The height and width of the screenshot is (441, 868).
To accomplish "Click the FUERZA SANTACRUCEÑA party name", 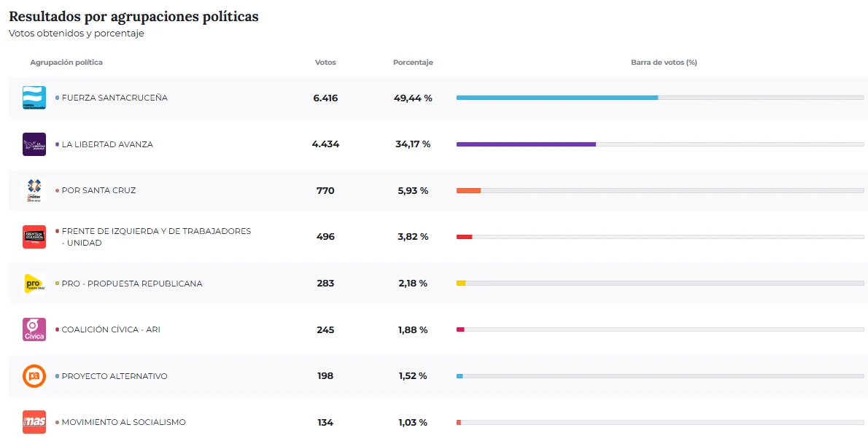I will pyautogui.click(x=115, y=98).
